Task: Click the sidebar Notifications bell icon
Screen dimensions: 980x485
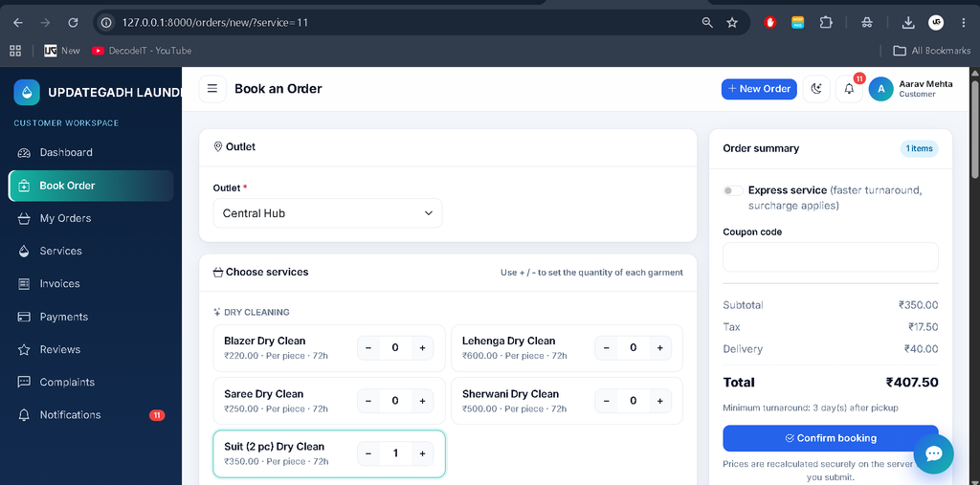Action: [24, 415]
